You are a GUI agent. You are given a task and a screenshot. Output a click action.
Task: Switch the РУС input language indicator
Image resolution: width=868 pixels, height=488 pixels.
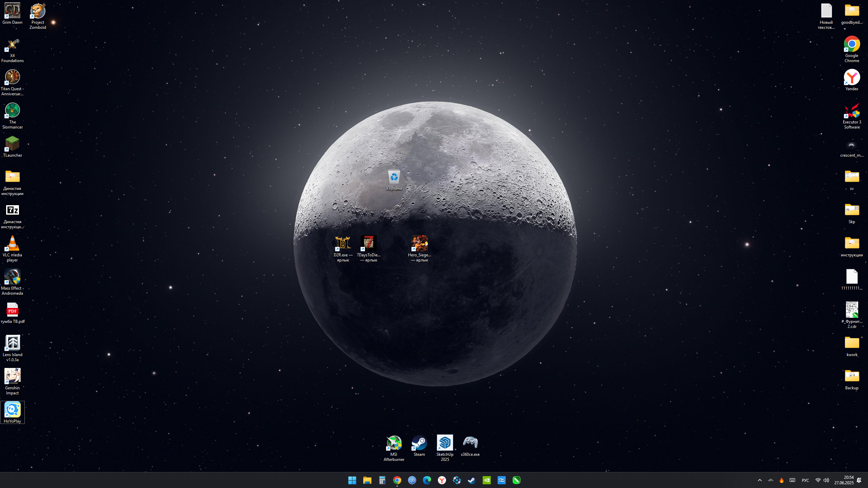tap(805, 480)
